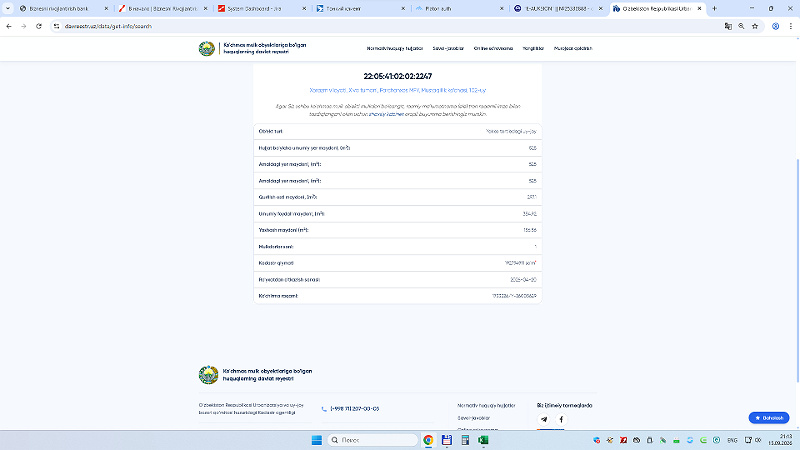Image resolution: width=800 pixels, height=450 pixels.
Task: Open the Calculator icon in the taskbar
Action: click(465, 440)
